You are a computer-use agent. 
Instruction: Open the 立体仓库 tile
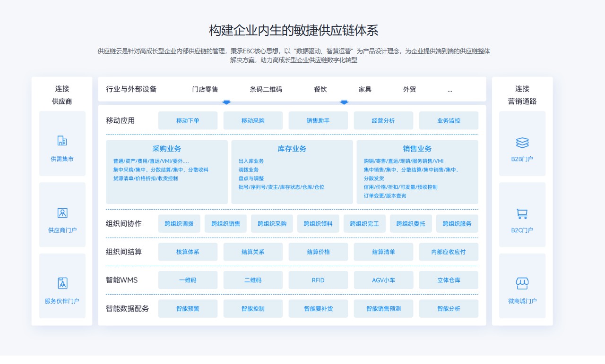tap(449, 280)
